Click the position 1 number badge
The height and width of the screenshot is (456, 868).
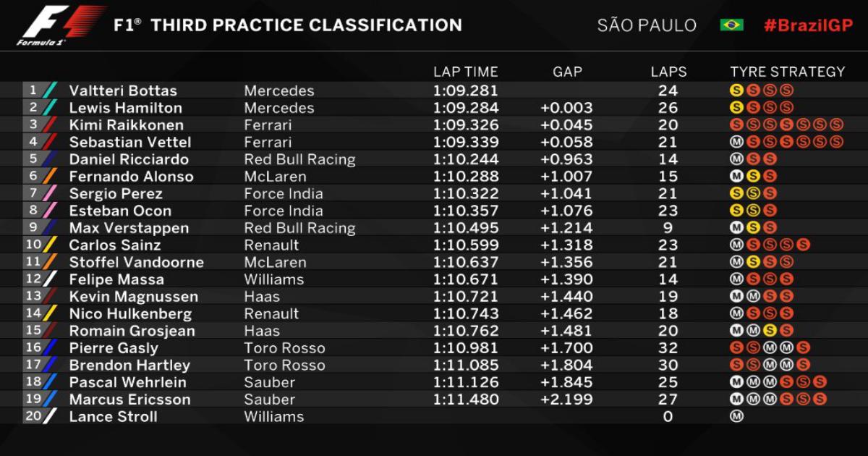click(x=33, y=90)
